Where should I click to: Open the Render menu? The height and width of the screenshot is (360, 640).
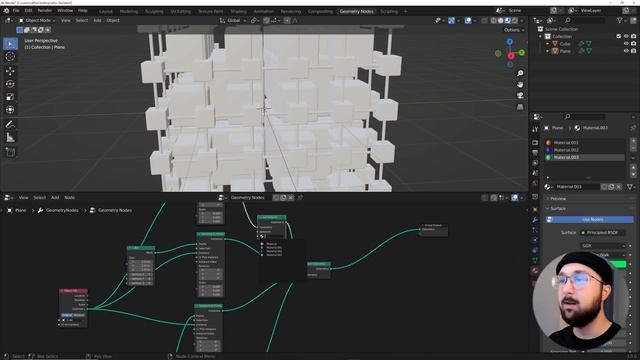pos(44,11)
